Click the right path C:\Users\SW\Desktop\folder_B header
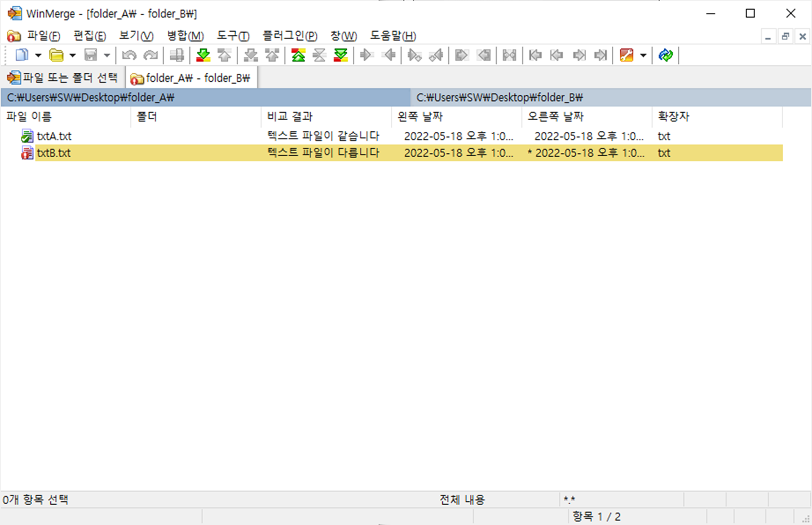Viewport: 812px width, 525px height. (611, 98)
